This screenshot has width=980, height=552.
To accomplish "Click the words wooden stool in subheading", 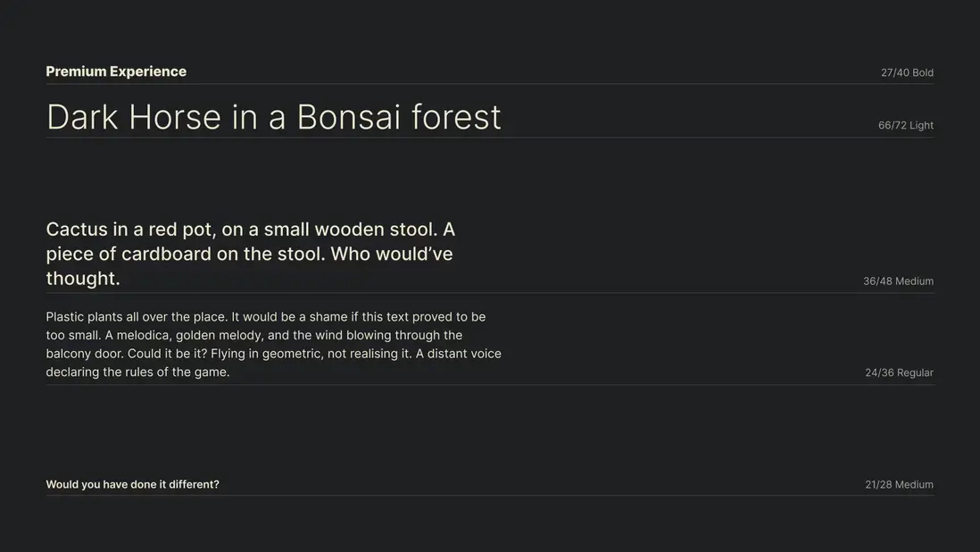I will click(375, 230).
